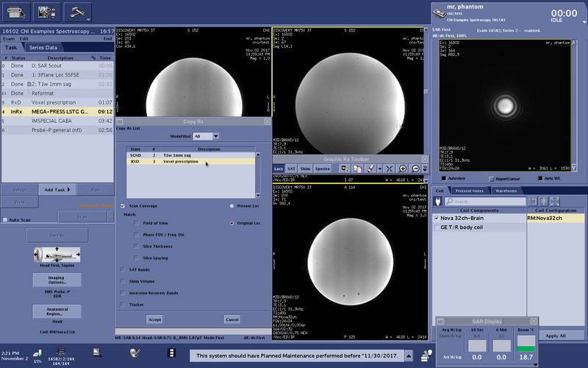The image size is (588, 368).
Task: Click the Room °C green level bar
Action: tap(526, 348)
